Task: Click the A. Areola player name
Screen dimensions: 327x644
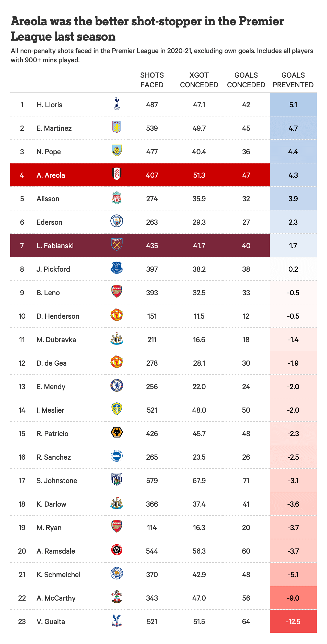Action: pyautogui.click(x=51, y=175)
